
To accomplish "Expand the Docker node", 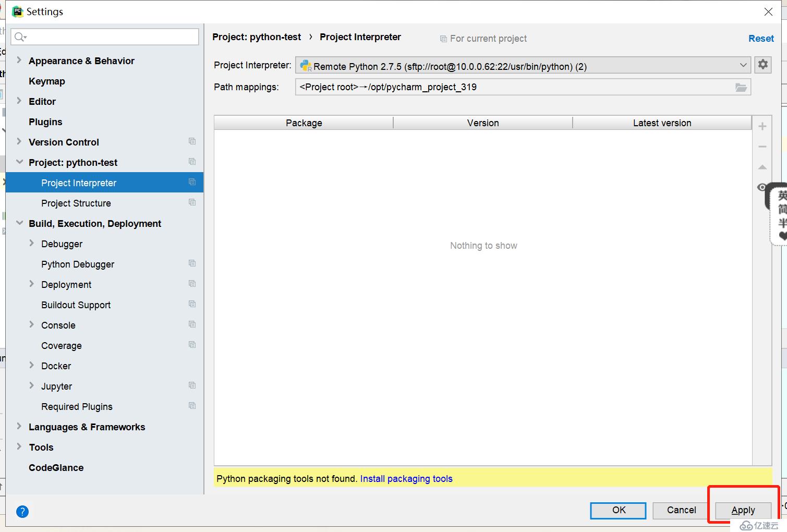I will [32, 365].
